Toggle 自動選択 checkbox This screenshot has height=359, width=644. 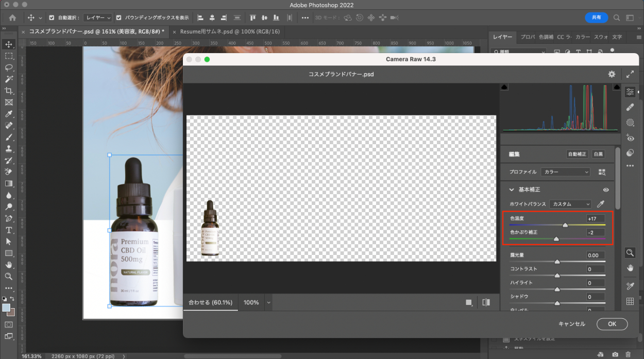pos(52,18)
